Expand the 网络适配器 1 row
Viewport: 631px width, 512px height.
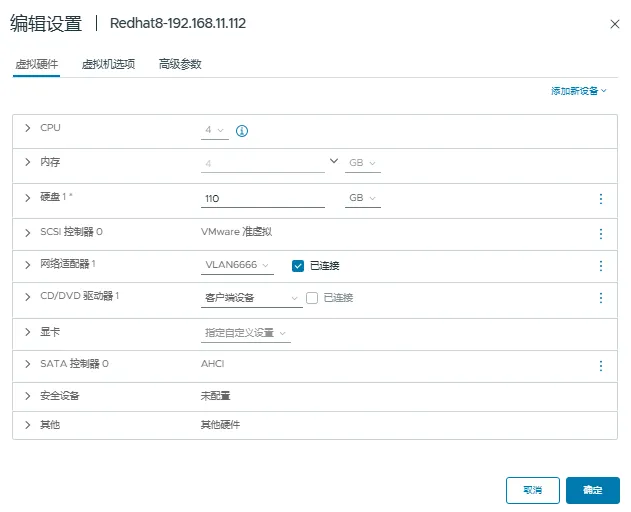(x=27, y=265)
